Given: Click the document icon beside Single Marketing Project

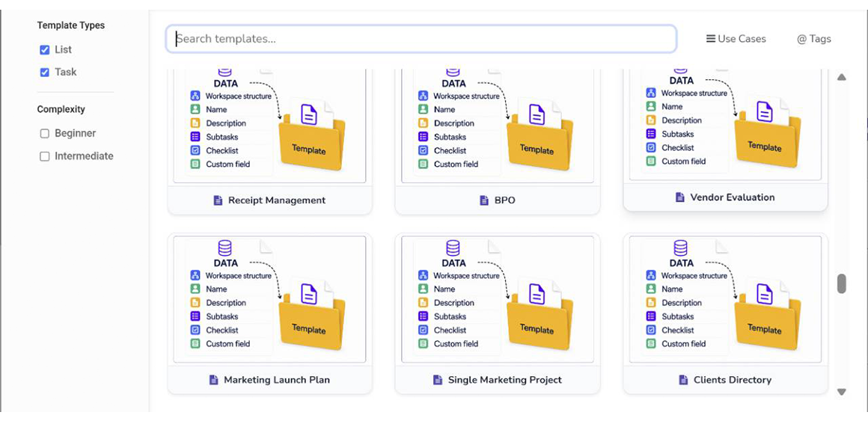Looking at the screenshot, I should coord(438,380).
